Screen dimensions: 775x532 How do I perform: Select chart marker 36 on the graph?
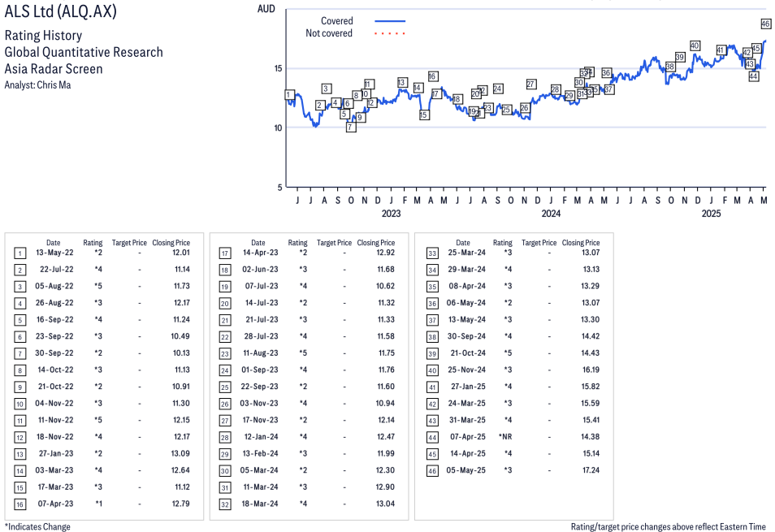tap(607, 73)
